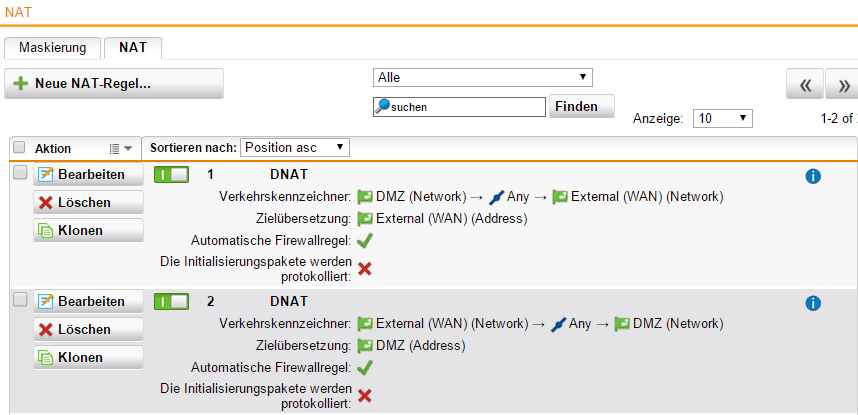Check the select-all checkbox beside Aktion
This screenshot has height=415, width=858.
(19, 147)
